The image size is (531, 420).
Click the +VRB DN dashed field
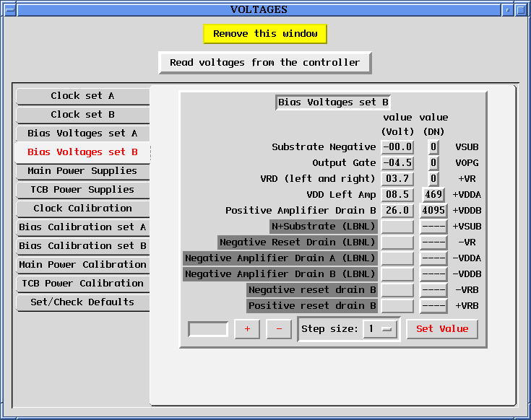coord(433,306)
